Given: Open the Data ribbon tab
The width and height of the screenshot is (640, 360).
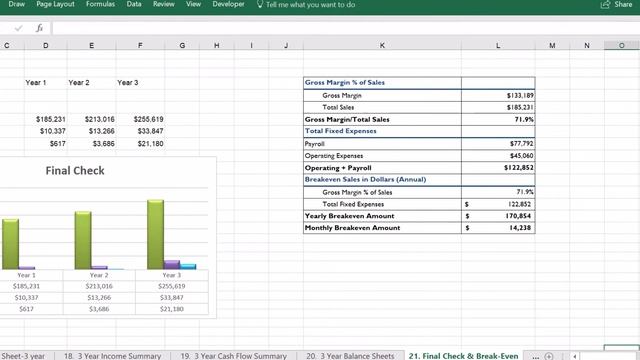Looking at the screenshot, I should [x=134, y=4].
